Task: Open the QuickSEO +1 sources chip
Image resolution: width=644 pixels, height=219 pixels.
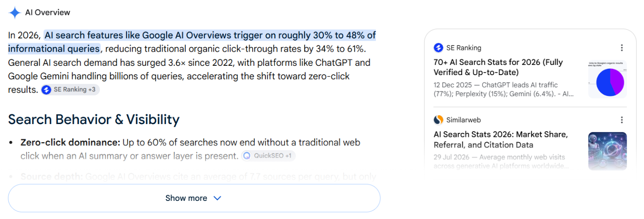Action: pos(268,156)
